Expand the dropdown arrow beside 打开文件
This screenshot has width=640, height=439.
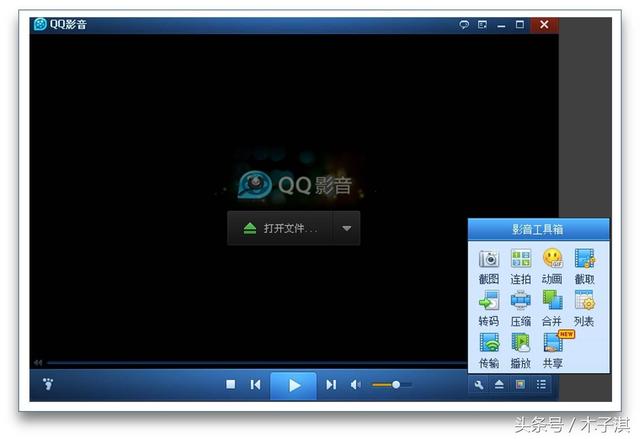[347, 228]
